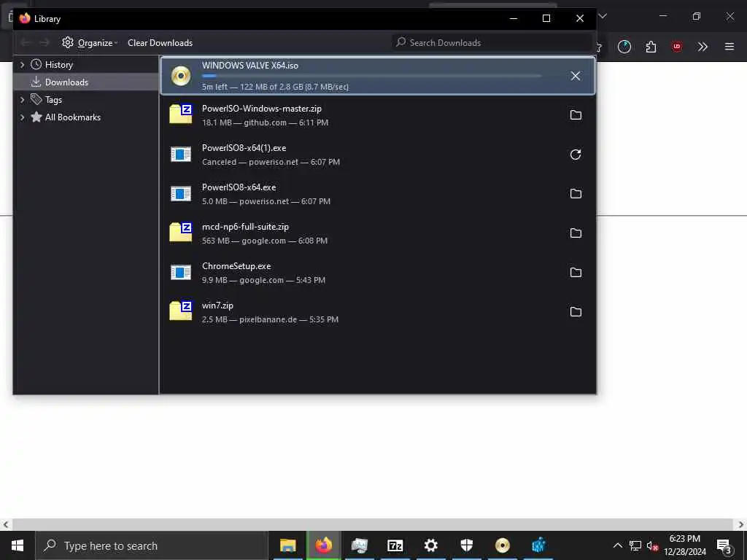Cancel the WINDOWS VALVE X64.iso download
Image resolution: width=747 pixels, height=560 pixels.
click(576, 76)
